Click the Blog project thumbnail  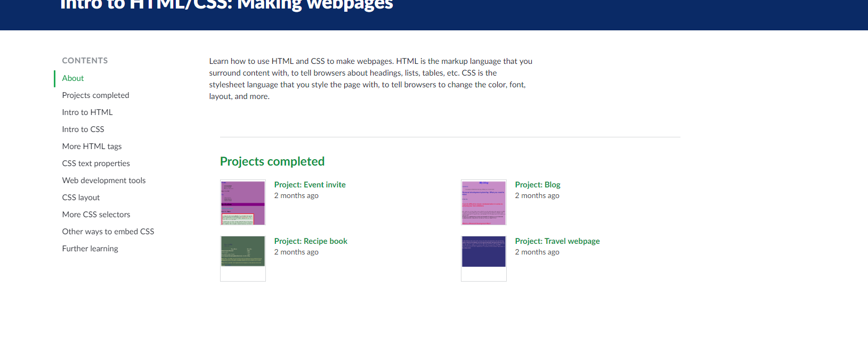[484, 202]
